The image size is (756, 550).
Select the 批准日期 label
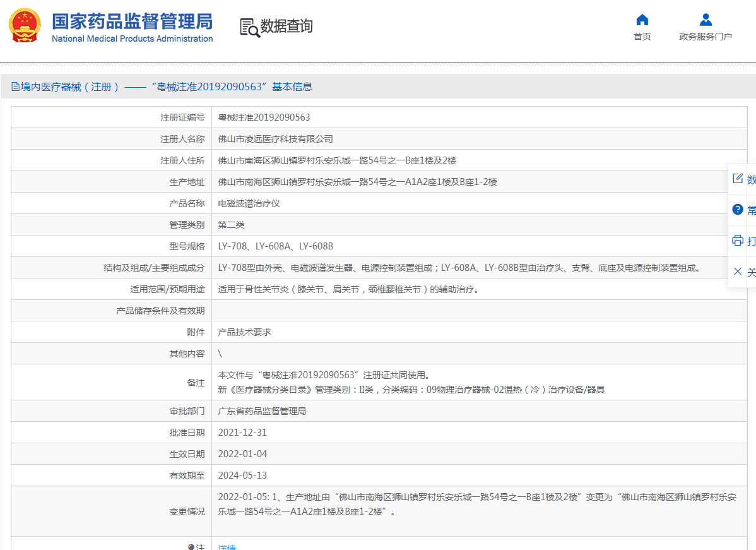click(187, 433)
